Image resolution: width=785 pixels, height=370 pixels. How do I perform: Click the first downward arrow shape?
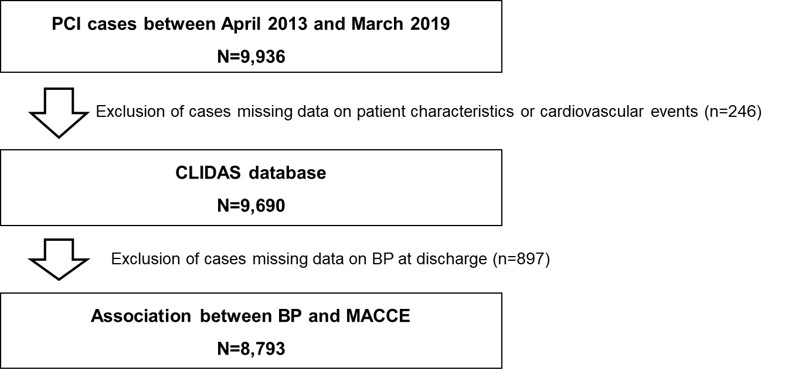(59, 113)
